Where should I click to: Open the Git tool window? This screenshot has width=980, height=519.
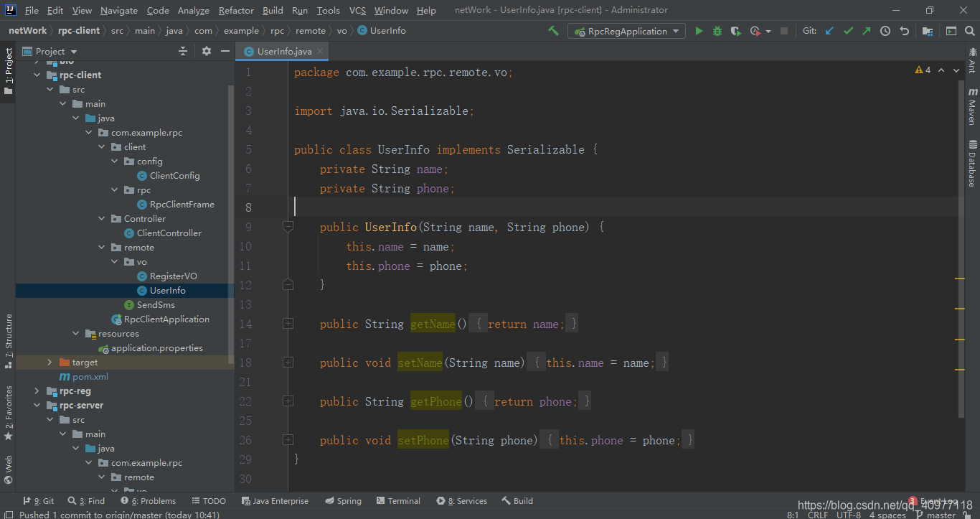(x=39, y=501)
